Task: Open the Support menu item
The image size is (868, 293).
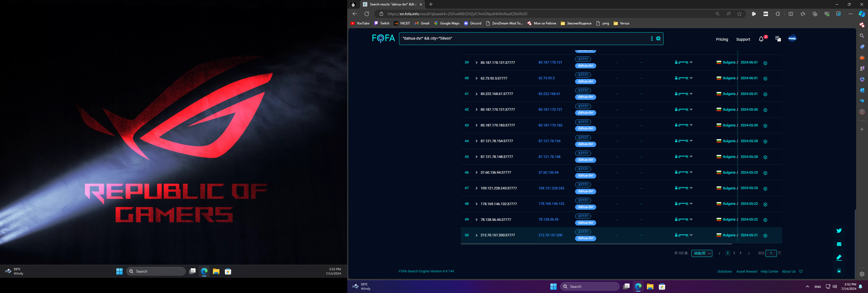Action: pos(743,39)
